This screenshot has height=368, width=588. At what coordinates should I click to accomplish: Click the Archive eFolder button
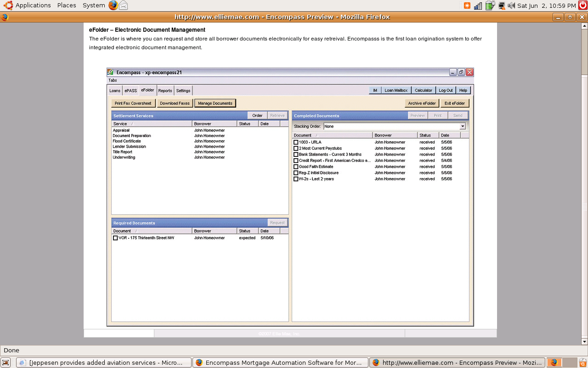tap(422, 103)
